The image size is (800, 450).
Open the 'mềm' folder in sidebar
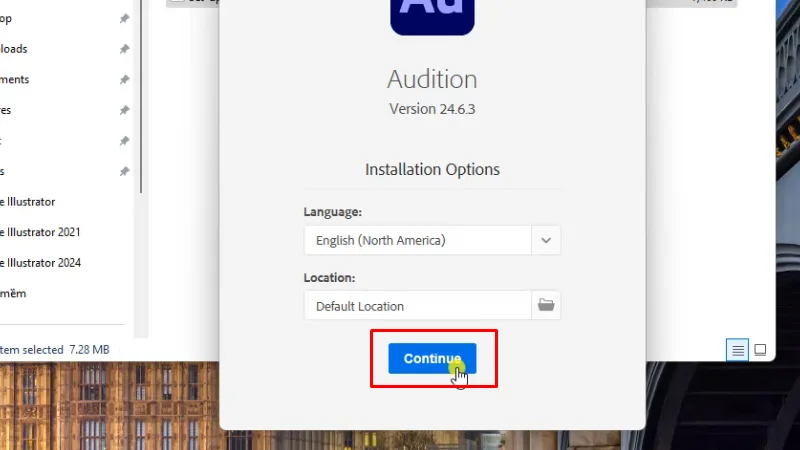click(12, 293)
